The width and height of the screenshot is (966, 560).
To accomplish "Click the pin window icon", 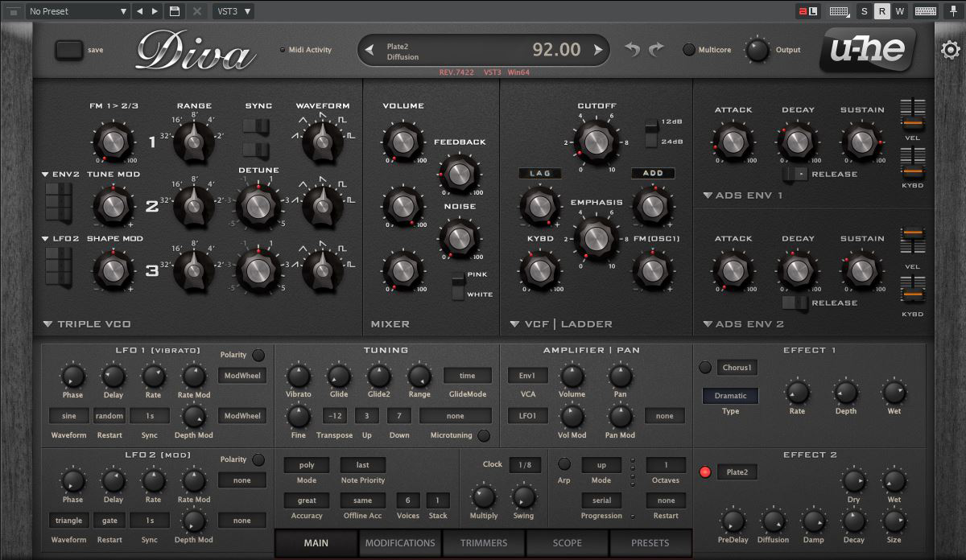I will pyautogui.click(x=953, y=11).
